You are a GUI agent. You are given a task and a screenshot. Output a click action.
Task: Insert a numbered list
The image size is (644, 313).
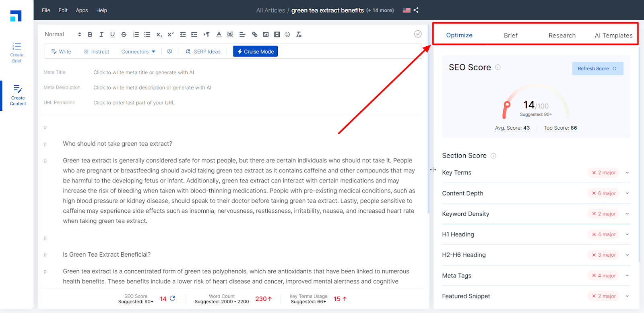coord(136,35)
